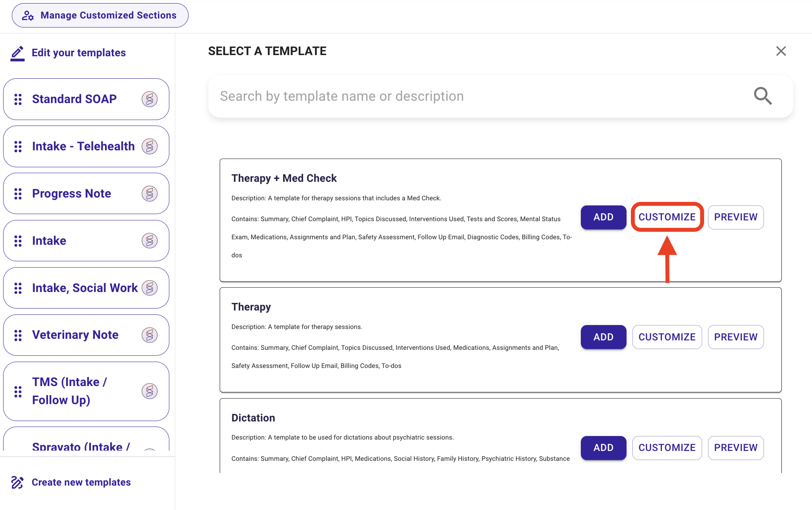Click the drag handle on TMS template

click(18, 392)
